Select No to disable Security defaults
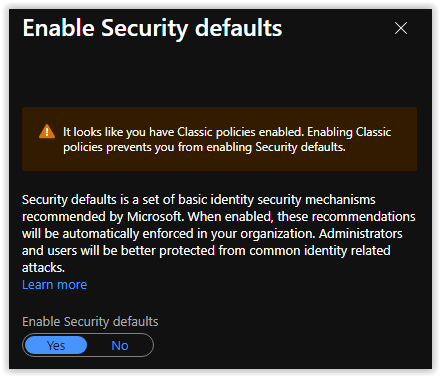Image resolution: width=440 pixels, height=377 pixels. [120, 345]
